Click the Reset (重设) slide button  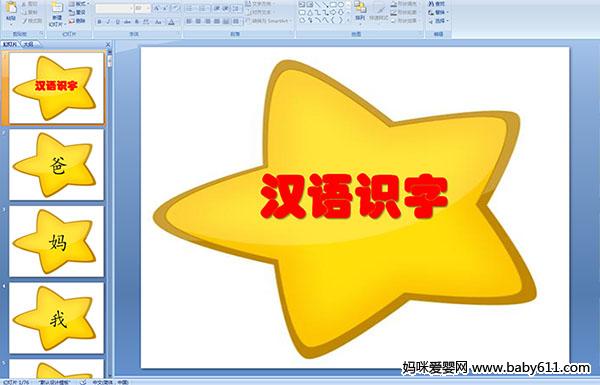click(x=78, y=12)
